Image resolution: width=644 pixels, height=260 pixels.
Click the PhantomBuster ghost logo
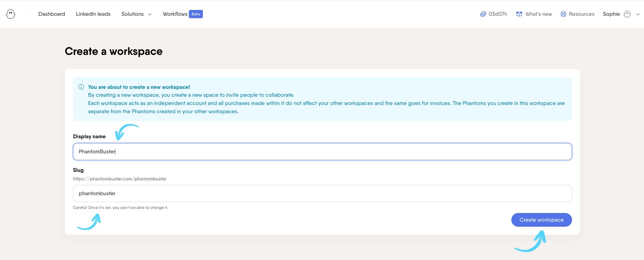11,14
